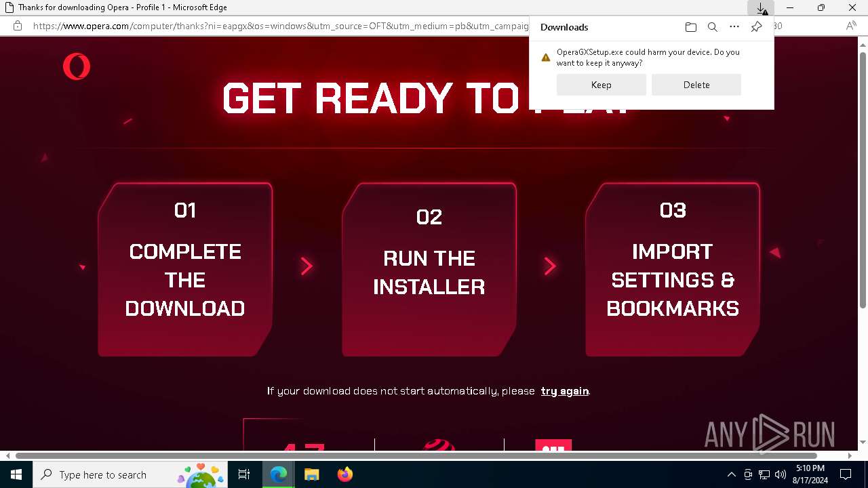Image resolution: width=868 pixels, height=488 pixels.
Task: Open Read aloud icon in address bar
Action: point(851,26)
